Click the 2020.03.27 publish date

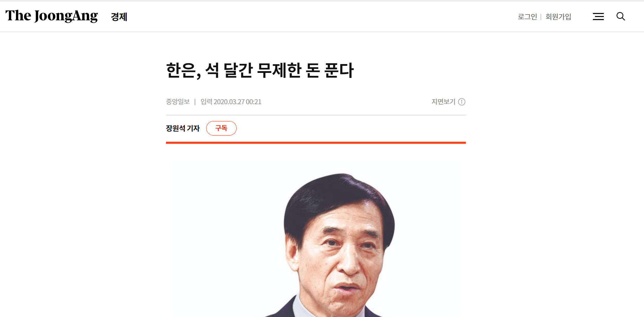[229, 102]
